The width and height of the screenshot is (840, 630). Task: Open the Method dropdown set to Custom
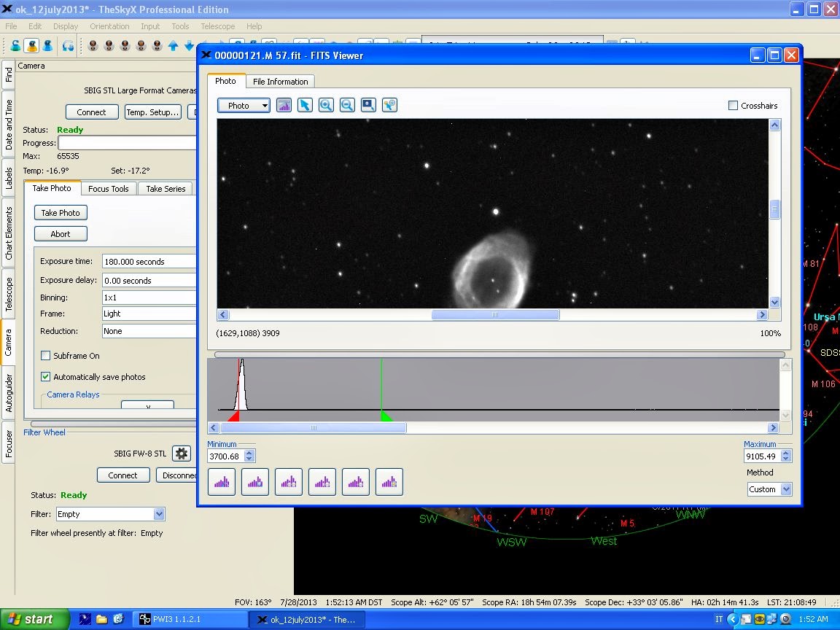coord(785,489)
